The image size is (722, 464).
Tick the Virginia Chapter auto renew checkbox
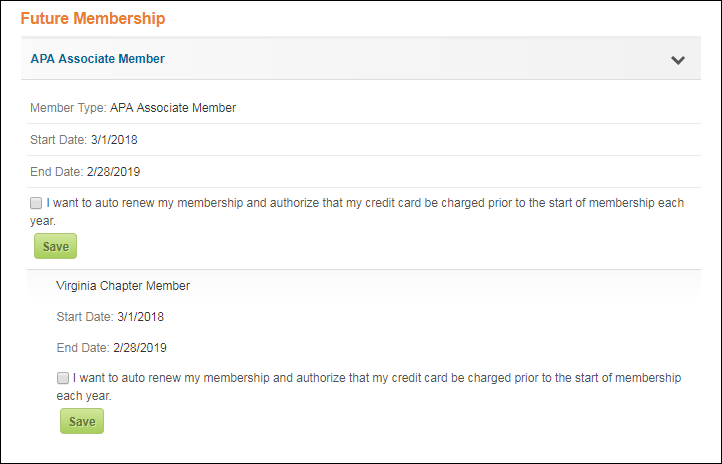[x=63, y=378]
